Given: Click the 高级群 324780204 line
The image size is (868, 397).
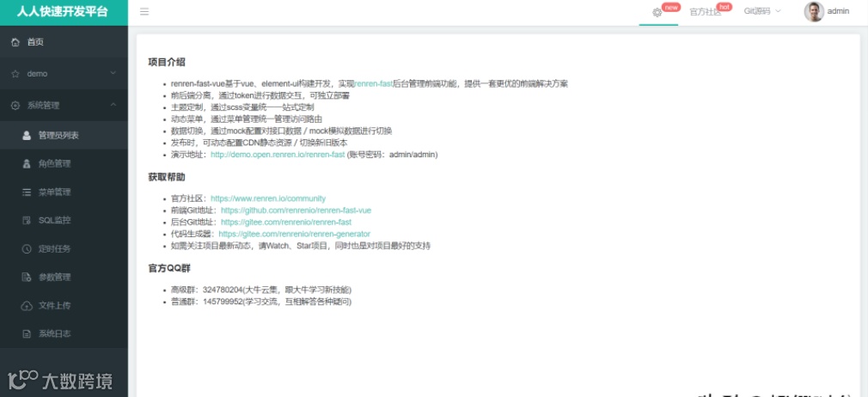Looking at the screenshot, I should (261, 290).
